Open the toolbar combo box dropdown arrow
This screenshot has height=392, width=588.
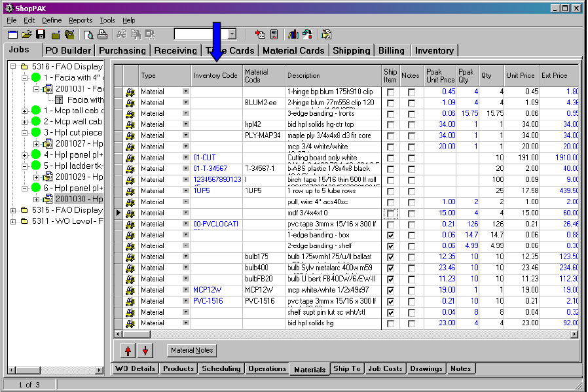click(x=232, y=34)
